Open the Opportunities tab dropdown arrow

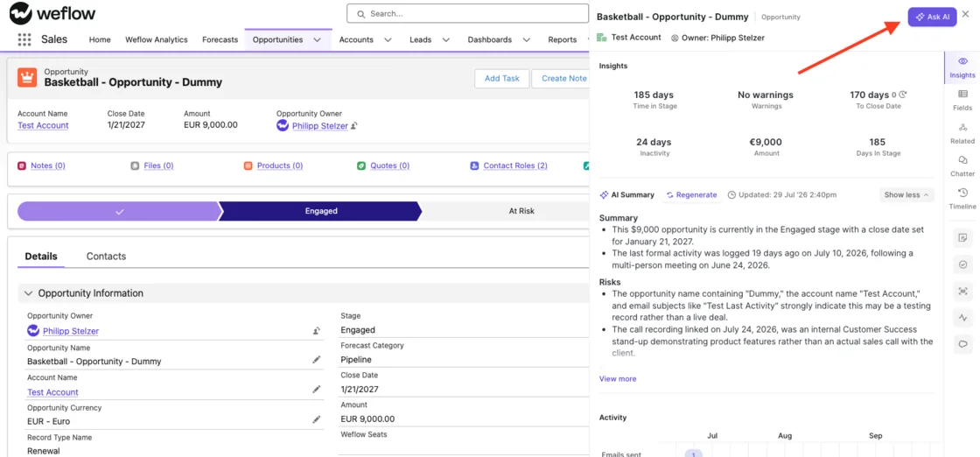pyautogui.click(x=318, y=39)
